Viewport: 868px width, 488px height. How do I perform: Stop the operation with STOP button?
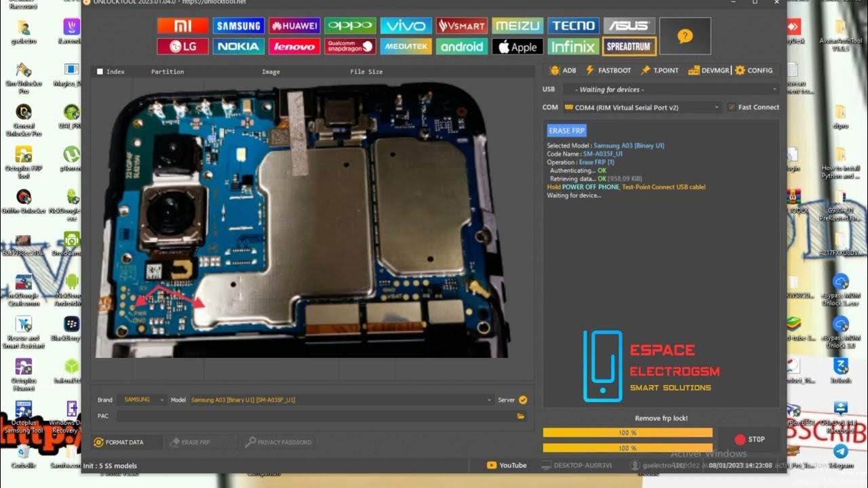click(750, 439)
